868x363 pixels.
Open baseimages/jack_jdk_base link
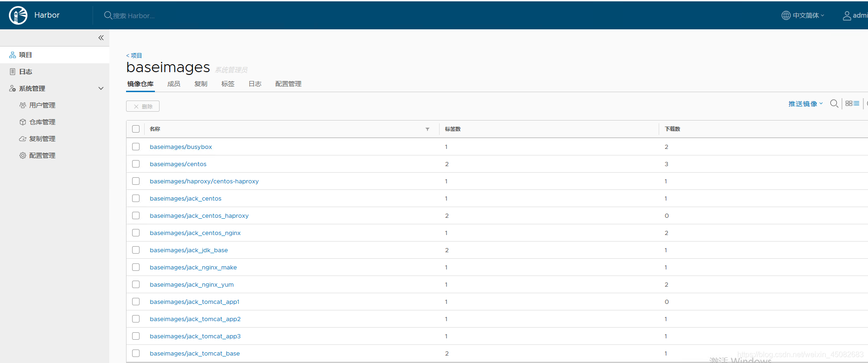[189, 250]
